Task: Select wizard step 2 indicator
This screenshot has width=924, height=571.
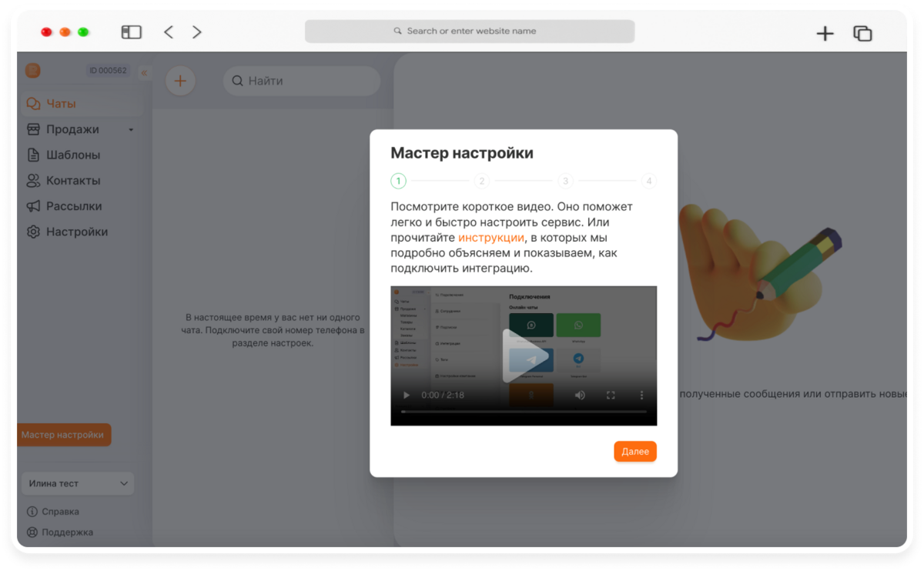Action: [x=482, y=182]
